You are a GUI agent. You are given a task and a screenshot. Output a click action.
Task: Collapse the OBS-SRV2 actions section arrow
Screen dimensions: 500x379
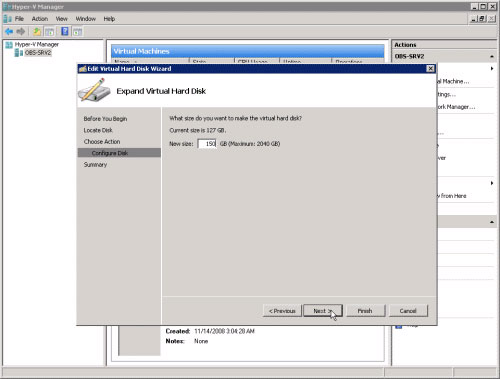pyautogui.click(x=492, y=56)
